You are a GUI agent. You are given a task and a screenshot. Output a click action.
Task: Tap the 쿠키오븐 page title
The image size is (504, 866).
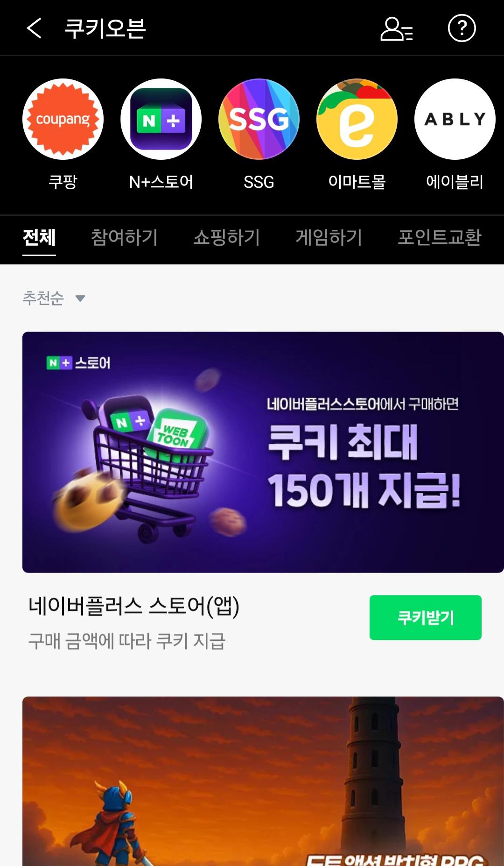click(105, 28)
